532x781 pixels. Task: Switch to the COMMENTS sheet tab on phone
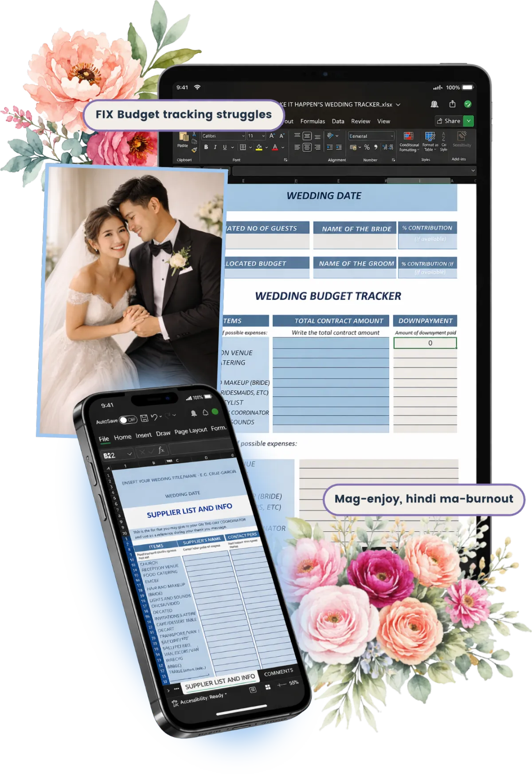tap(278, 673)
